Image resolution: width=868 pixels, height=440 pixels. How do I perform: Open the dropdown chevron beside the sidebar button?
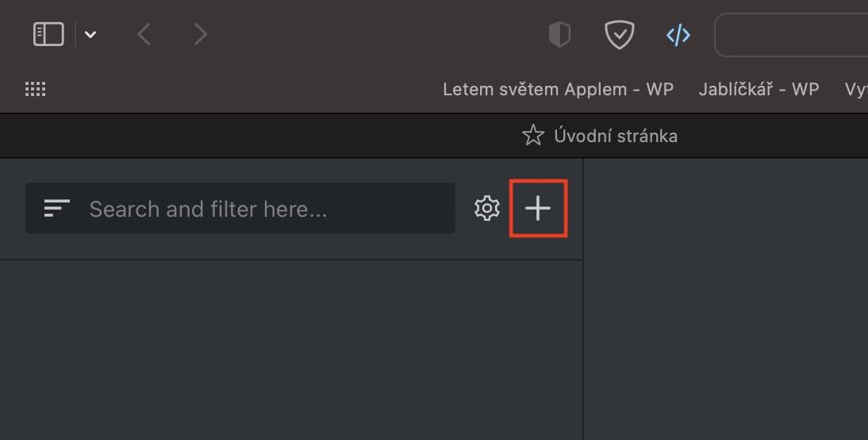(x=90, y=34)
